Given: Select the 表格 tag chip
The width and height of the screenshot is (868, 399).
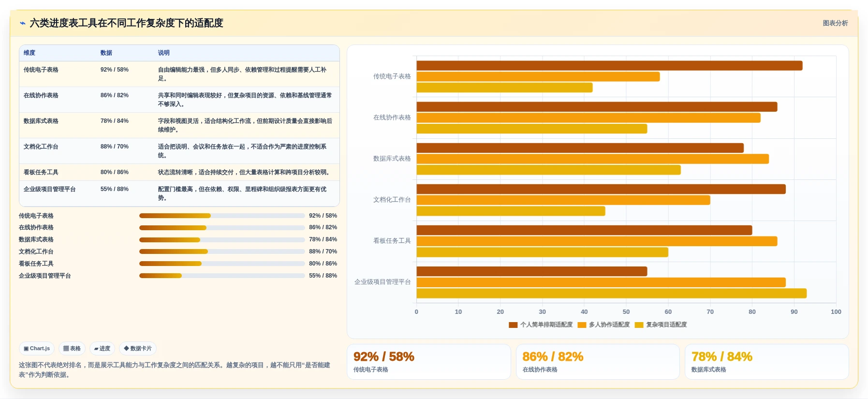Looking at the screenshot, I should [x=72, y=348].
